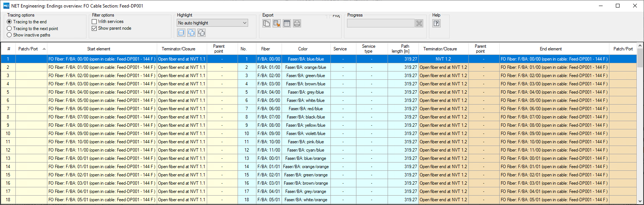The width and height of the screenshot is (644, 205).
Task: Open the 'No auto highlight' dropdown
Action: pos(212,23)
